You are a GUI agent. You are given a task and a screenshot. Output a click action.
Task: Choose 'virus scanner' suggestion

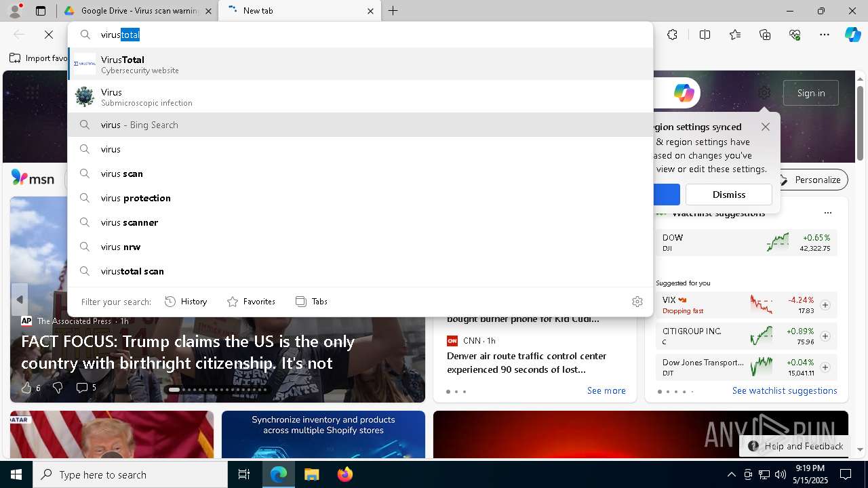point(360,222)
